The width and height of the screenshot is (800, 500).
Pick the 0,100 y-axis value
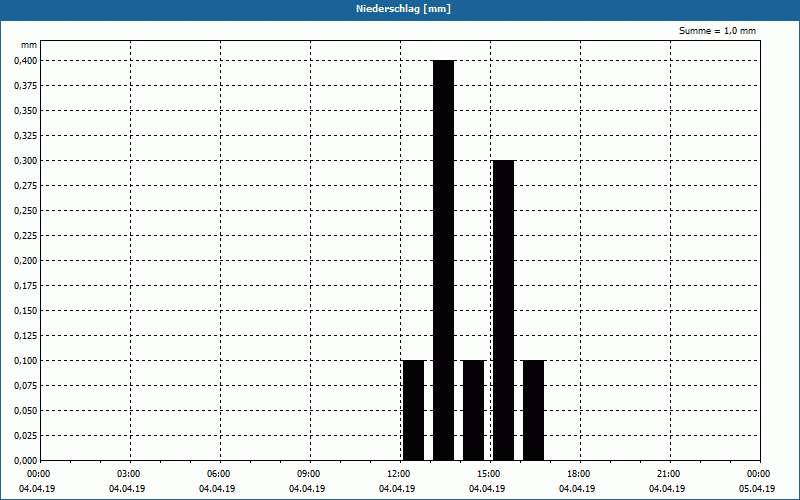click(26, 361)
